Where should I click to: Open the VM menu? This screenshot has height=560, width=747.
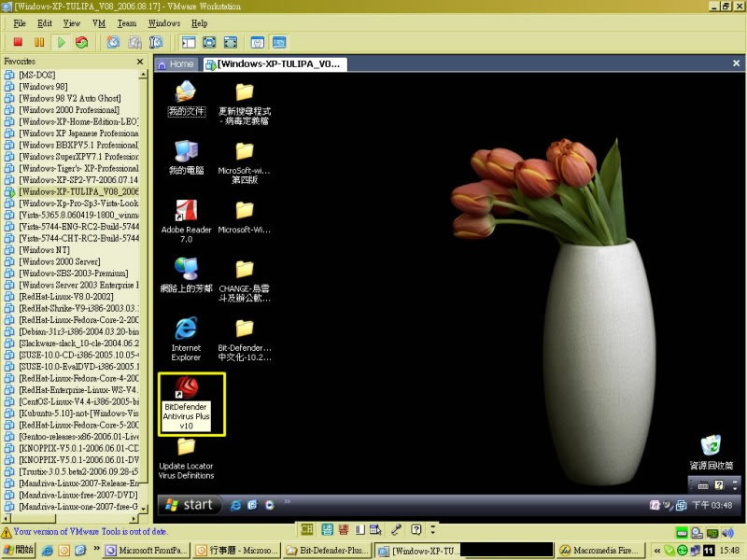pos(99,23)
